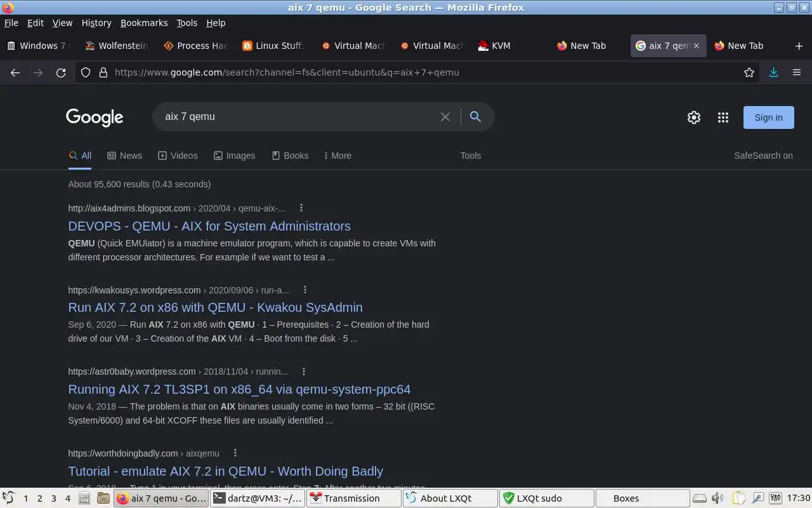This screenshot has width=812, height=508.
Task: Switch to the Process Hacker tab
Action: coord(195,46)
